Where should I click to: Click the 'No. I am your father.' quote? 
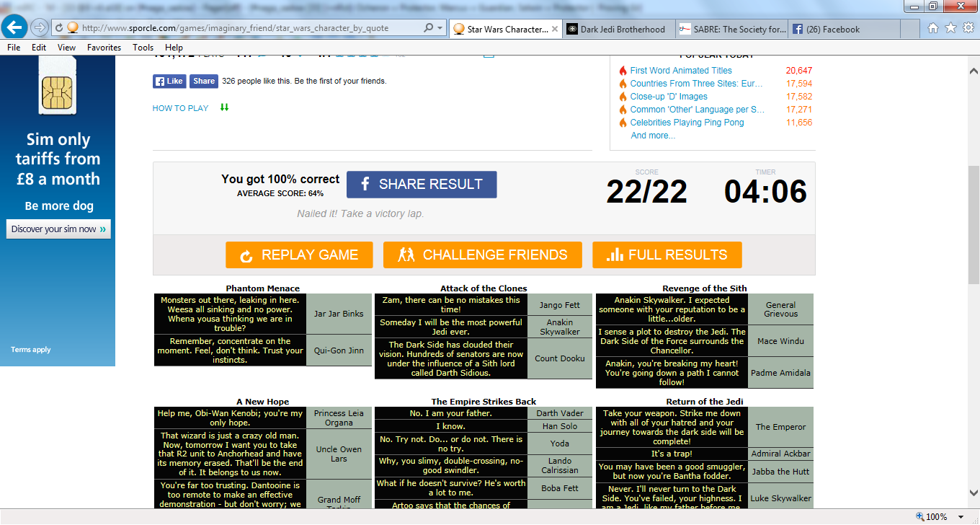[451, 413]
